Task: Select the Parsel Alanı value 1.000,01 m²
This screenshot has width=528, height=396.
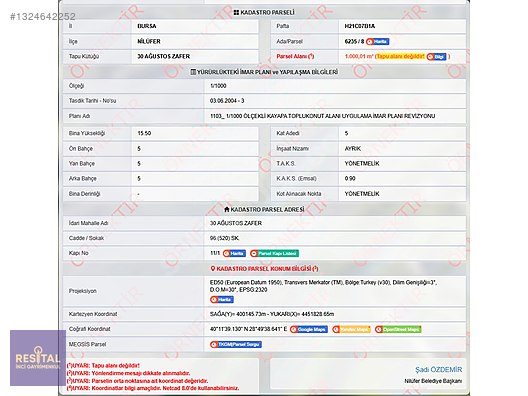Action: point(359,57)
